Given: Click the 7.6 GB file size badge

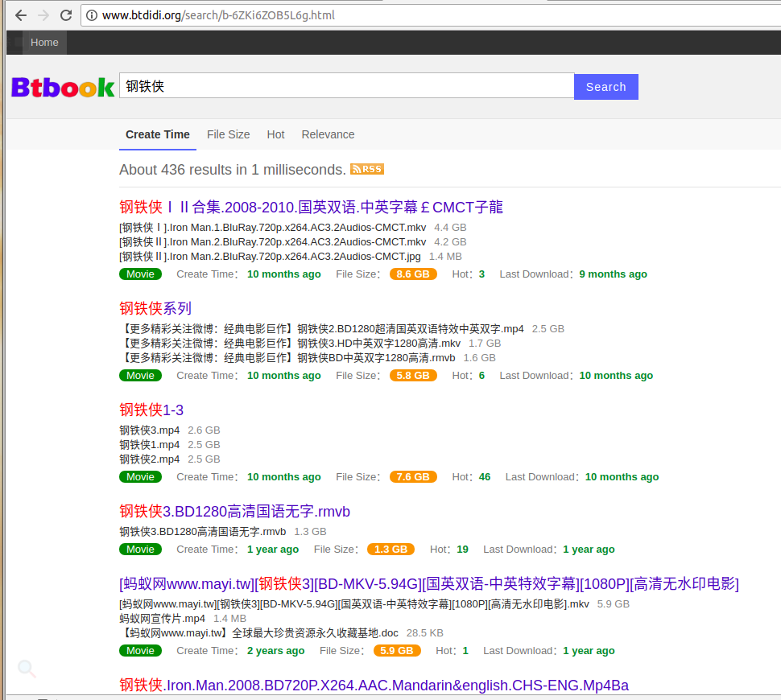Looking at the screenshot, I should (413, 477).
